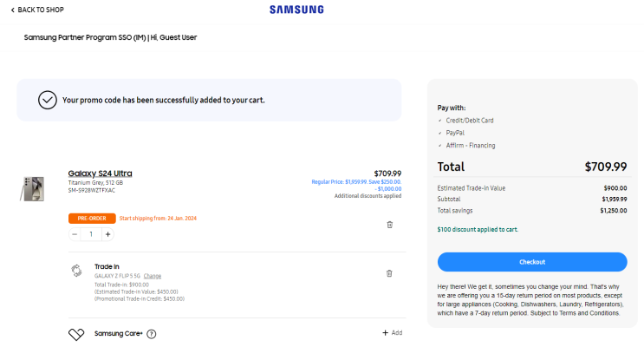Open the Galaxy S24 Ultra product thumbnail
This screenshot has width=644, height=360.
point(32,188)
